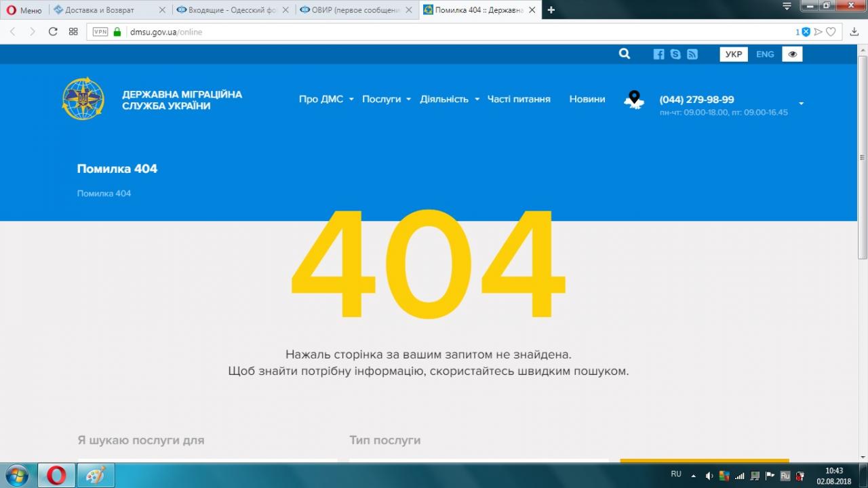Image resolution: width=868 pixels, height=488 pixels.
Task: Expand the Про ДМС dropdown menu
Action: (326, 99)
